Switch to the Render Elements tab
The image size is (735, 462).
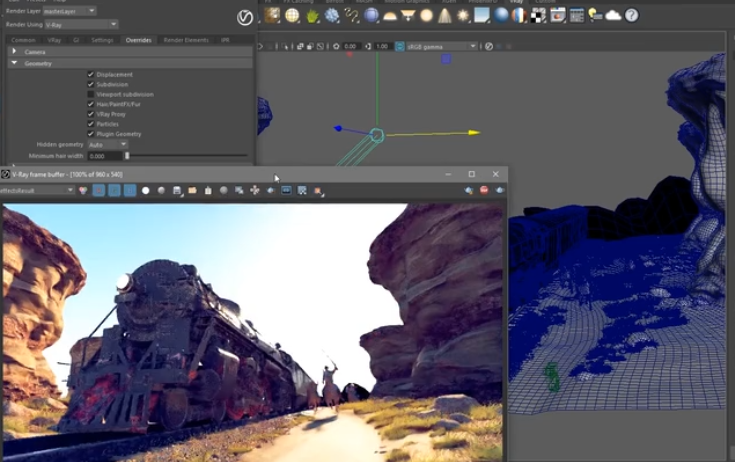[186, 40]
